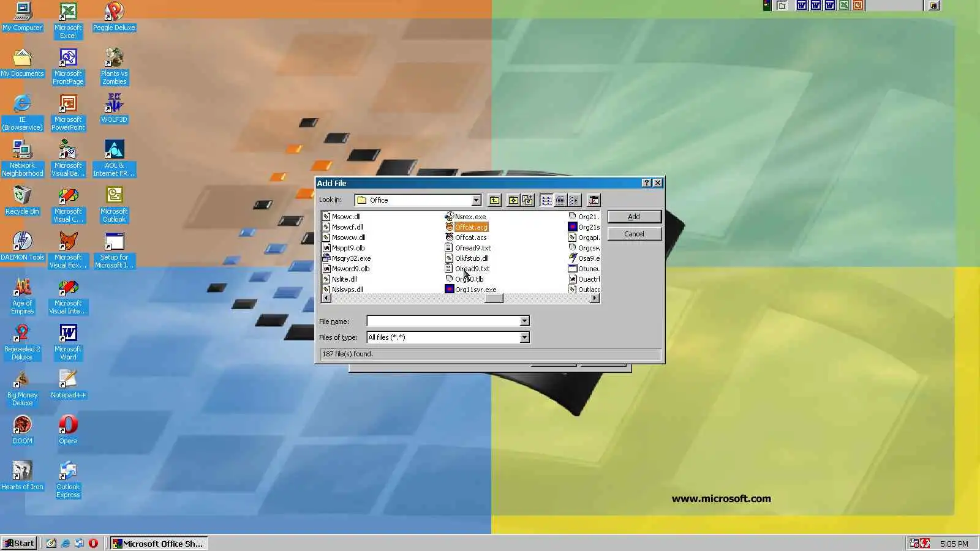This screenshot has height=551, width=980.
Task: Select the Msowcf.dll file
Action: point(343,227)
